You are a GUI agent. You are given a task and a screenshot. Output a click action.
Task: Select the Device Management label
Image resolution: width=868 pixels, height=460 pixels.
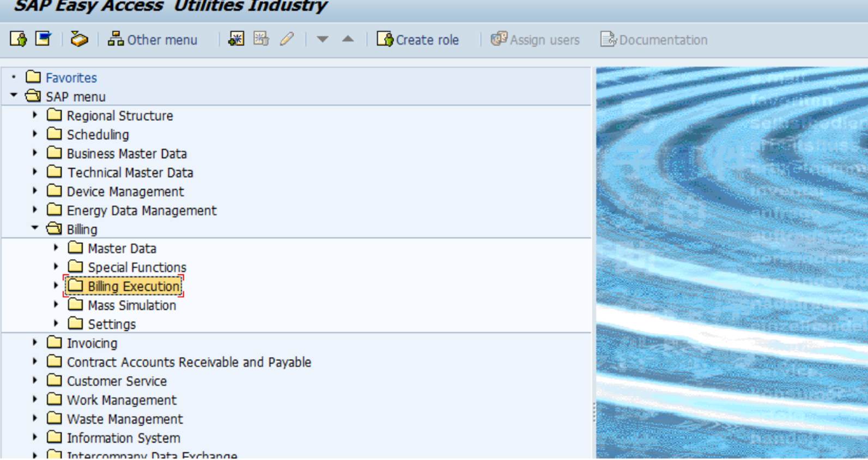[125, 192]
